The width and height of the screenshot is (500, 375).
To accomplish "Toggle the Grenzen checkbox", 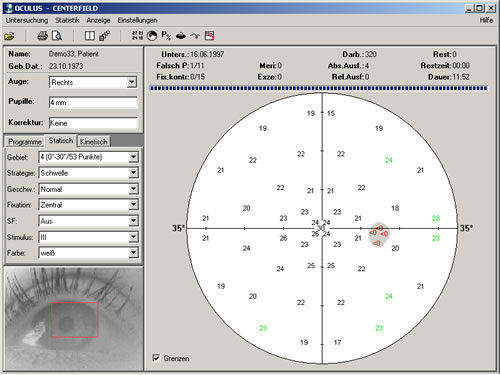I will click(156, 358).
